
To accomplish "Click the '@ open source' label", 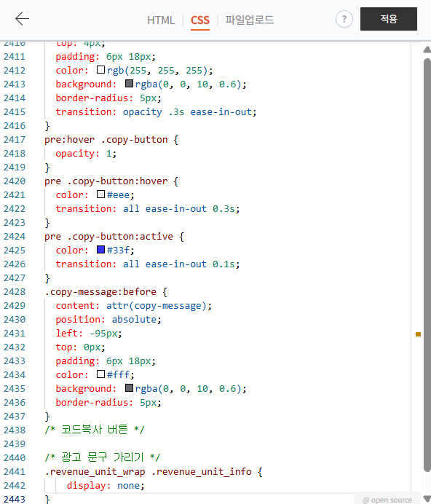I will (387, 500).
